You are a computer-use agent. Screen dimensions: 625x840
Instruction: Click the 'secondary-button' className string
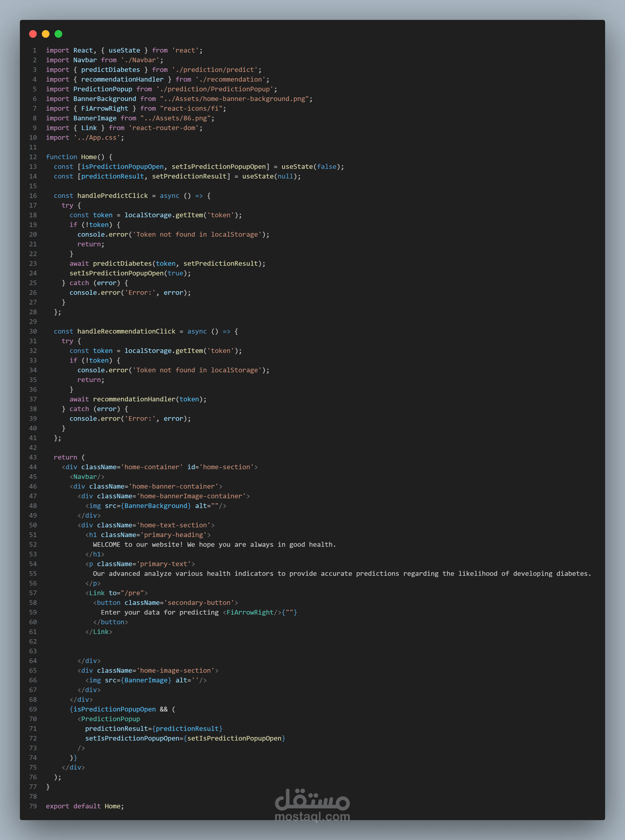(x=199, y=603)
